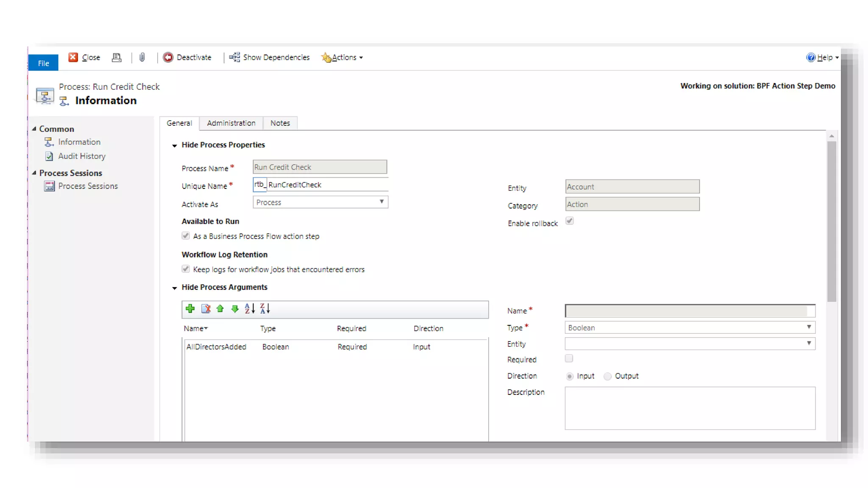Toggle Enable rollback checkbox

click(570, 221)
